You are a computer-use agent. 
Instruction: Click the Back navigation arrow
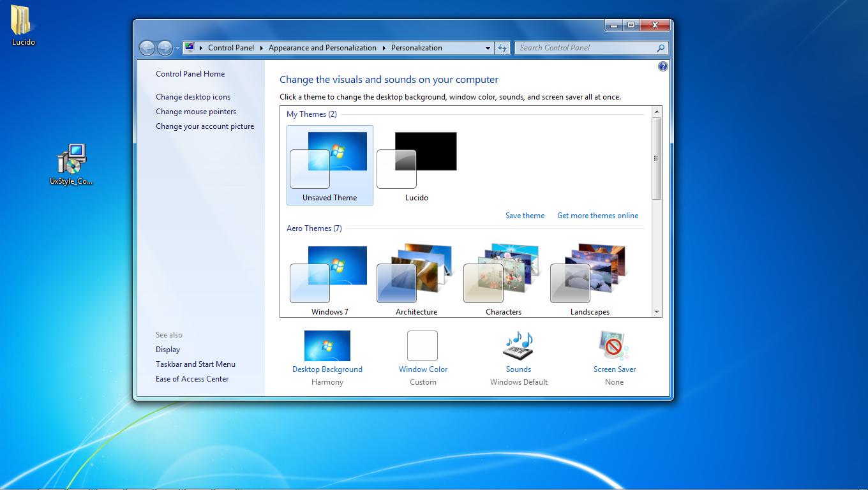point(147,48)
